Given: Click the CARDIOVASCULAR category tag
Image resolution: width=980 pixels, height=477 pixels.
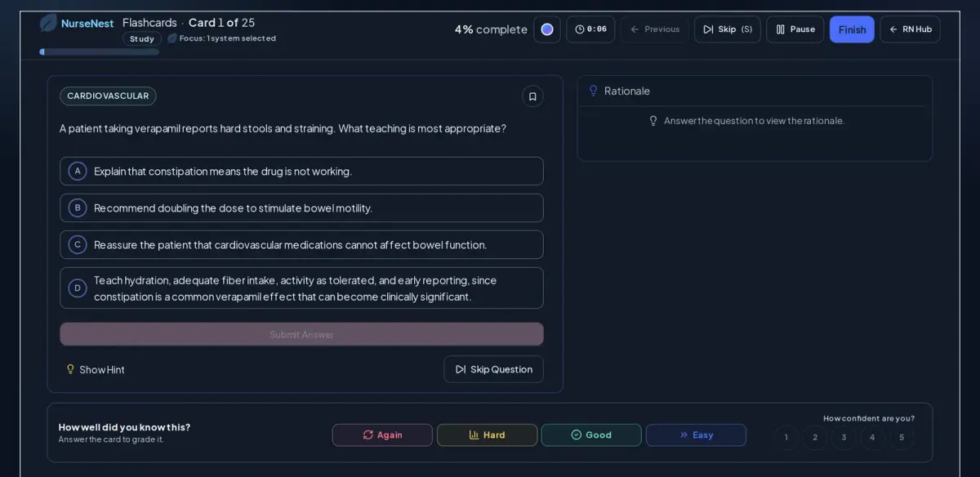Looking at the screenshot, I should [108, 96].
